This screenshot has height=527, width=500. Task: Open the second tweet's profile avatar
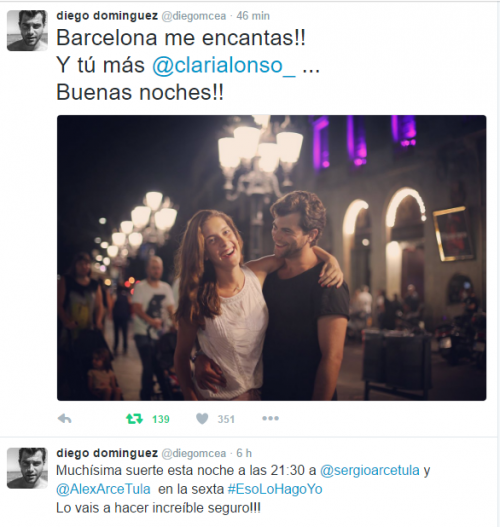[27, 468]
